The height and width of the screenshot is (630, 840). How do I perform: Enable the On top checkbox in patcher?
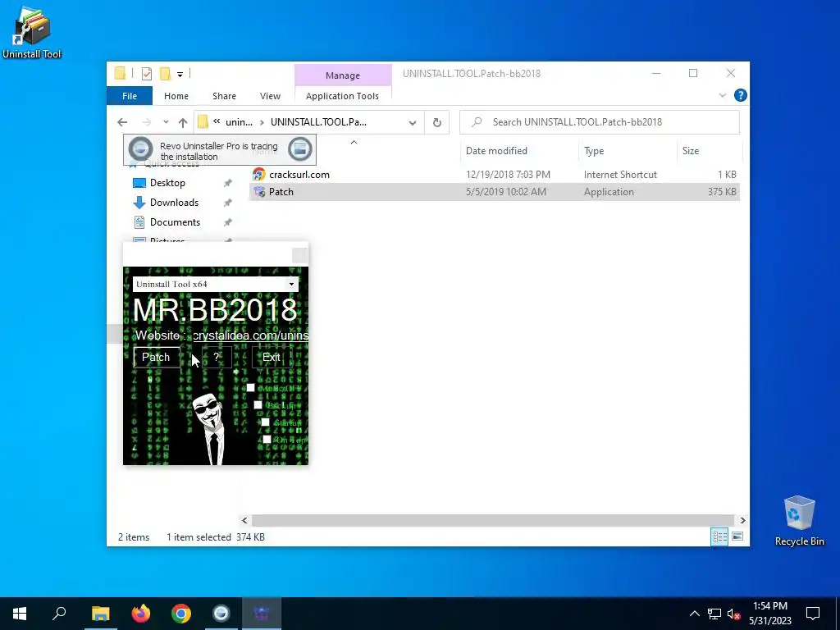267,440
